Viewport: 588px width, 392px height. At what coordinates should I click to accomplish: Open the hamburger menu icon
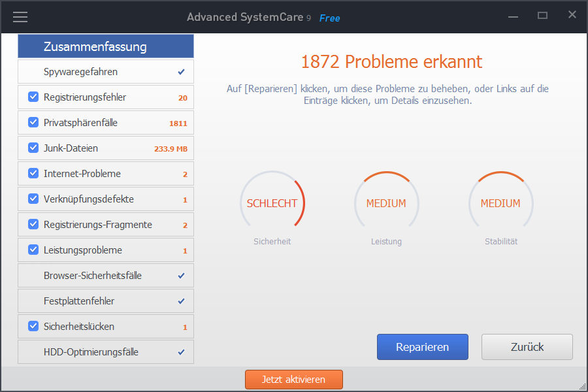[x=20, y=17]
